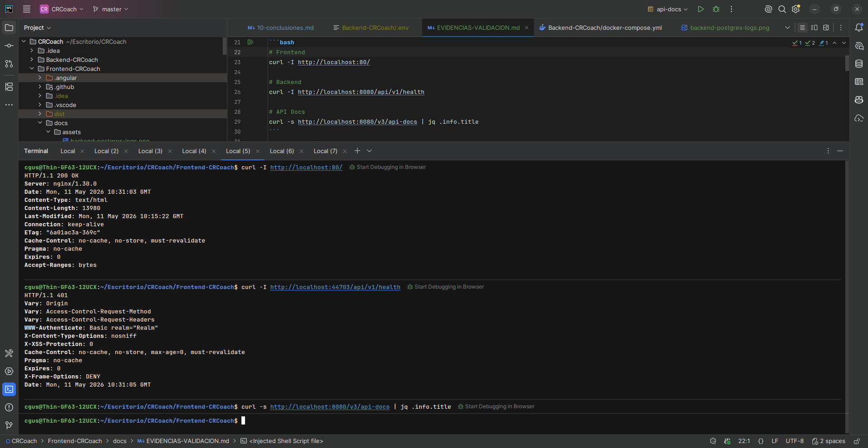Switch to editor-only view mode
This screenshot has width=868, height=448.
[802, 28]
